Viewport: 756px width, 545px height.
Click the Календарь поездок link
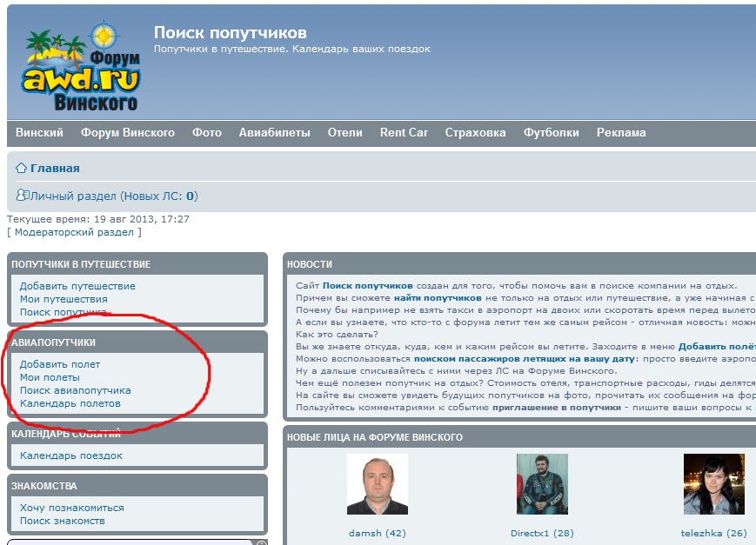click(x=71, y=455)
